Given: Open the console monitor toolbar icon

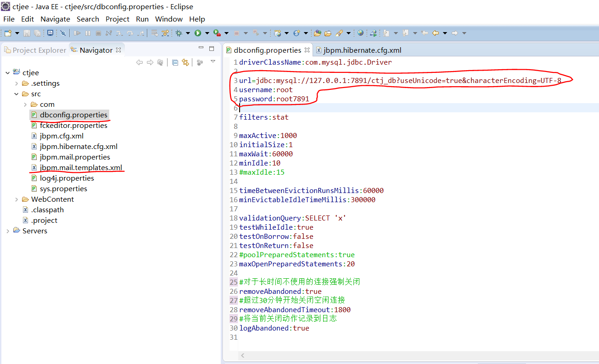Looking at the screenshot, I should (50, 33).
